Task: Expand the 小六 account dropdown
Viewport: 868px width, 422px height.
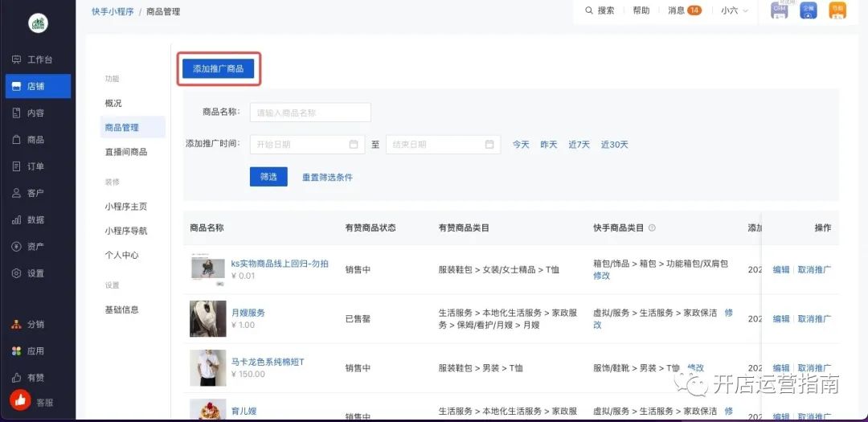Action: (734, 10)
